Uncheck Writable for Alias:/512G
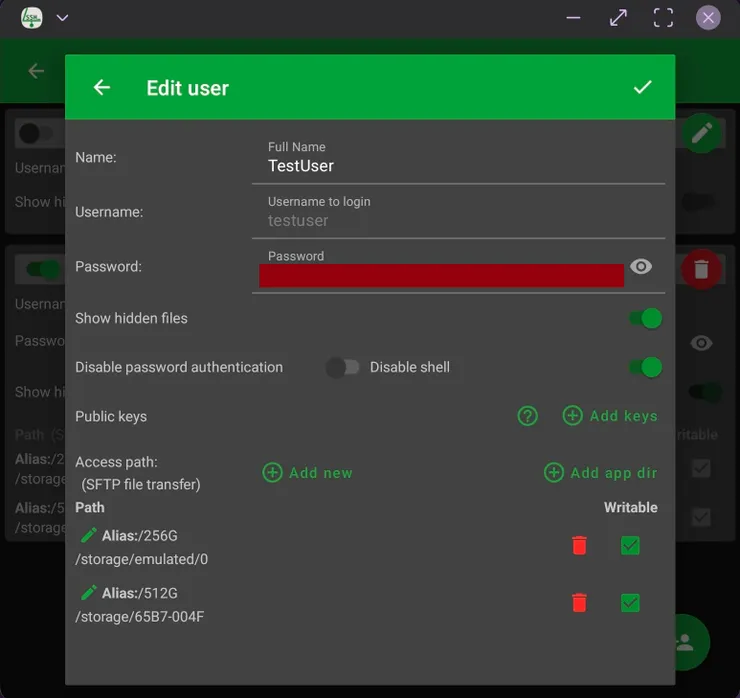Viewport: 740px width, 698px height. coord(630,603)
